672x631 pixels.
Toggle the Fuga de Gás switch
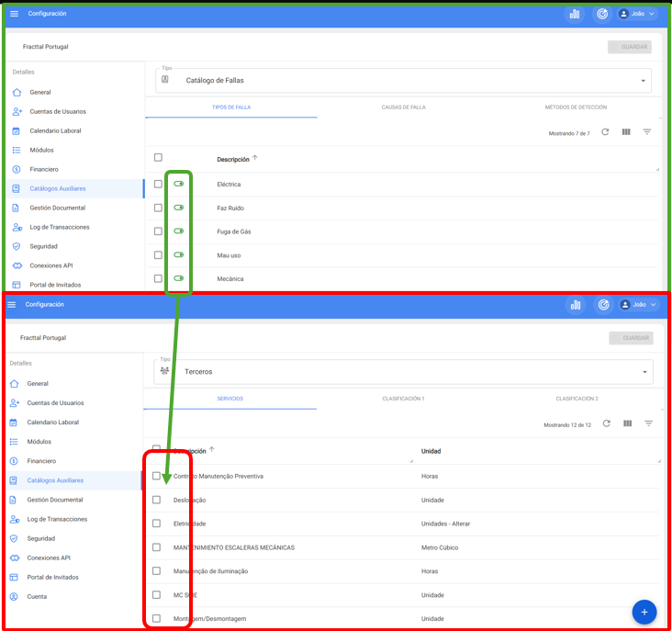tap(178, 231)
